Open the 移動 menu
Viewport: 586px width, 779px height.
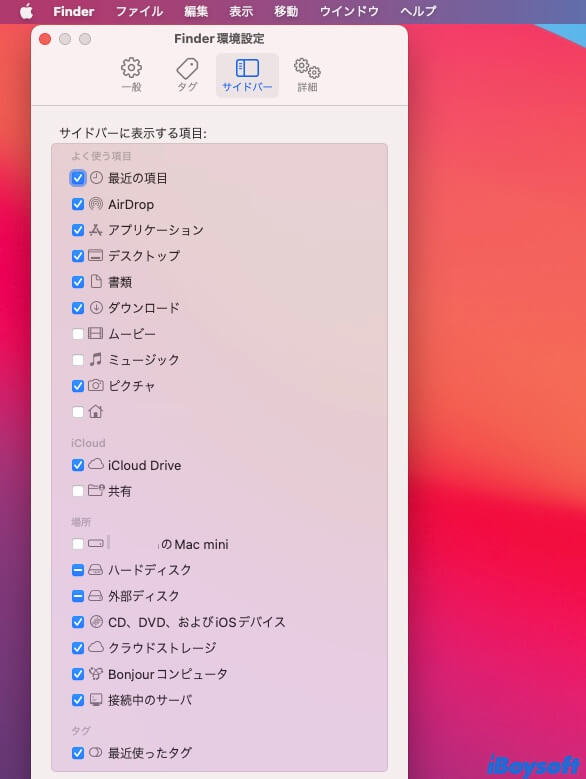pyautogui.click(x=286, y=11)
